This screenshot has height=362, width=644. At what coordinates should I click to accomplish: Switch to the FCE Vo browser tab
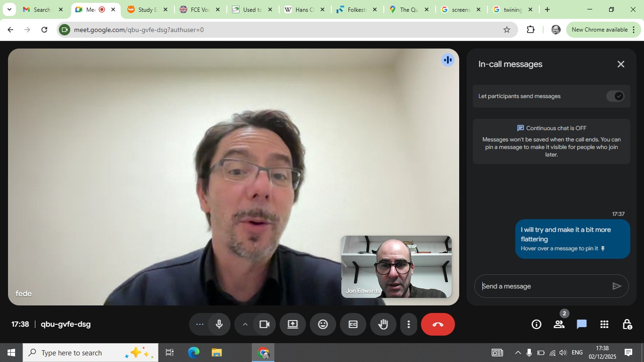(x=195, y=9)
